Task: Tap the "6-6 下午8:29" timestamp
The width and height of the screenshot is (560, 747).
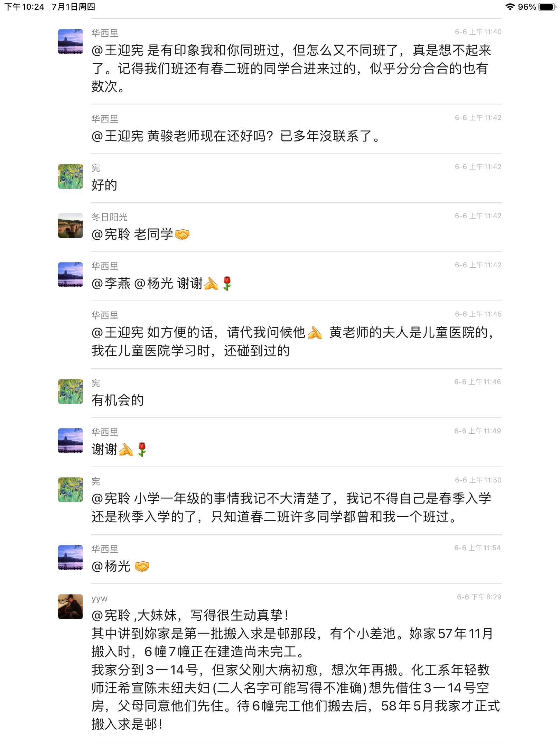Action: point(479,597)
